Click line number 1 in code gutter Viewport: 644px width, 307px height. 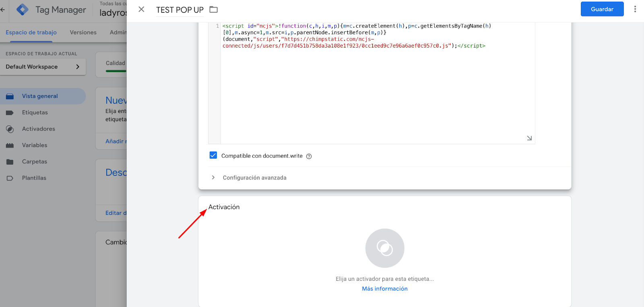tap(217, 26)
